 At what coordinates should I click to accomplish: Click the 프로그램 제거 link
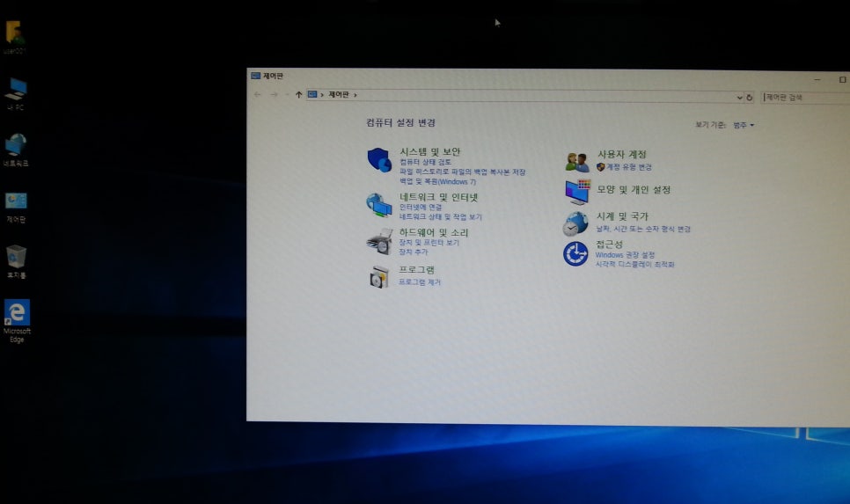point(420,282)
